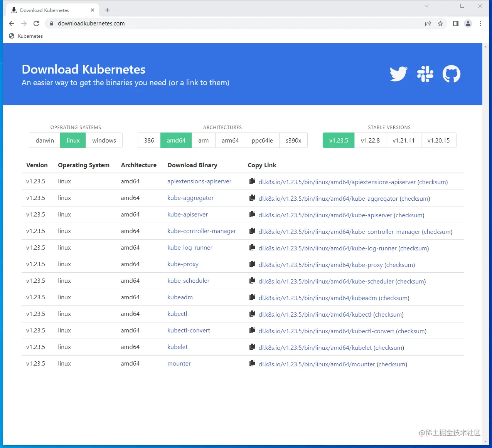Choose stable version v1.22.8
This screenshot has width=492, height=448.
pyautogui.click(x=370, y=140)
